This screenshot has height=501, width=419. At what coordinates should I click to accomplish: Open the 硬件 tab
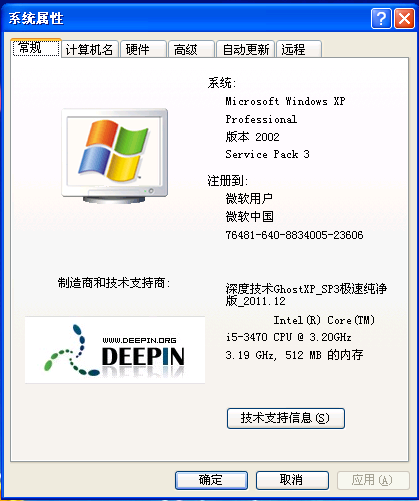(143, 49)
